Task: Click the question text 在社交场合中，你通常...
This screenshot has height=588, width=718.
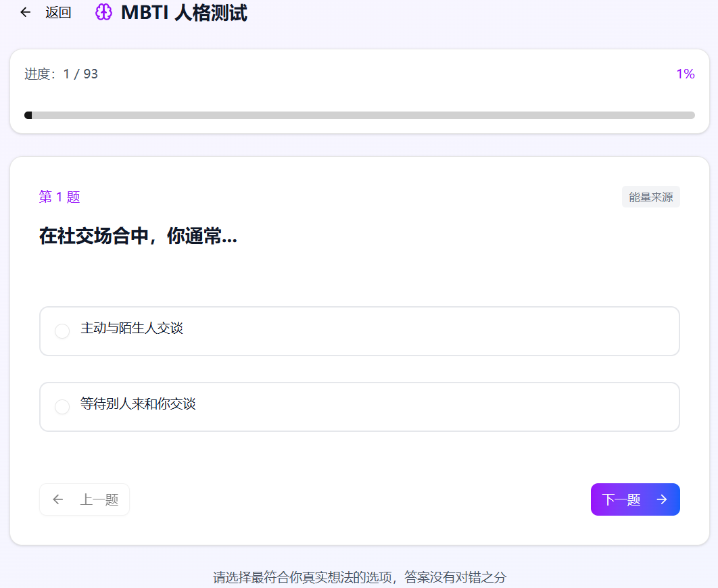Action: tap(139, 236)
